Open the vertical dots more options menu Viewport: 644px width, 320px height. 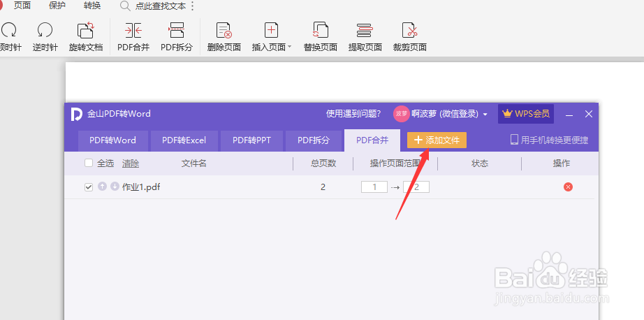click(x=193, y=6)
